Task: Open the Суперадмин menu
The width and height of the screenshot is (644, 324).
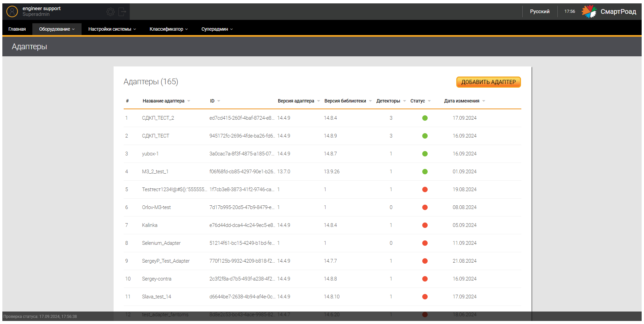Action: 217,29
